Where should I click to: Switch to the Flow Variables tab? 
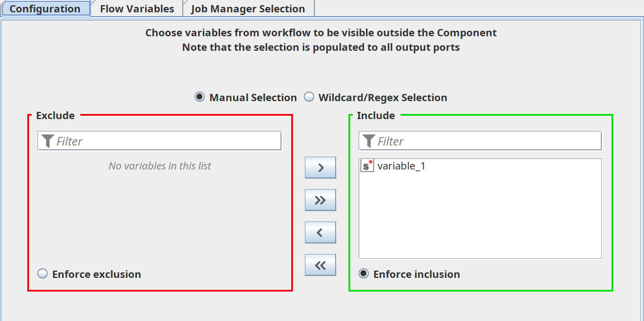point(136,8)
